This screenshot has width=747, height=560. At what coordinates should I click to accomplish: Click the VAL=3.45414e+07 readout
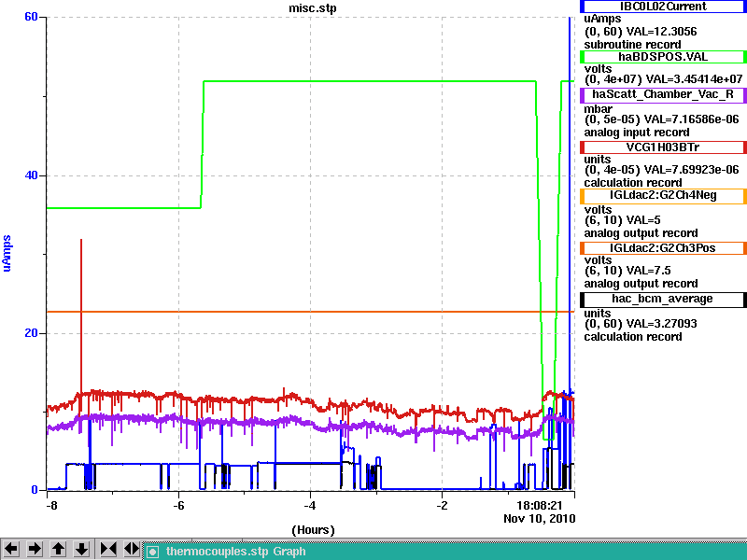694,78
